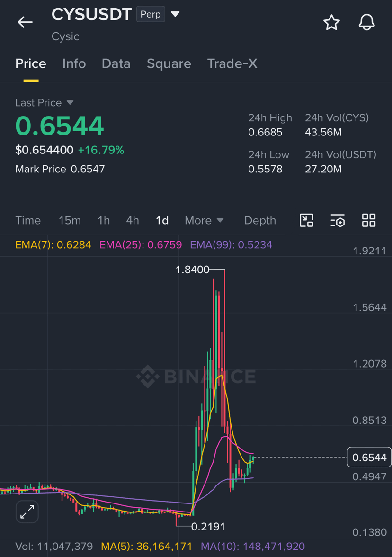Tap the Cysic subtitle under the pair
This screenshot has width=392, height=557.
[x=65, y=36]
